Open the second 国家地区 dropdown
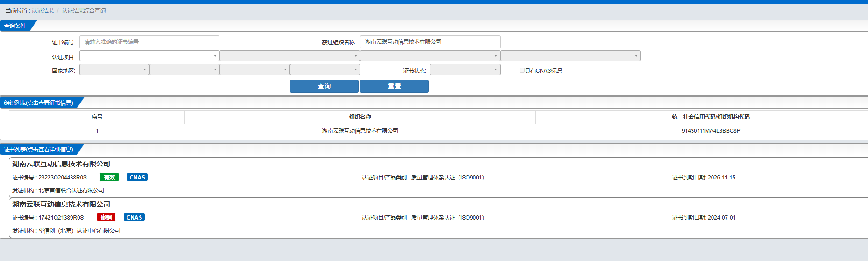 184,69
